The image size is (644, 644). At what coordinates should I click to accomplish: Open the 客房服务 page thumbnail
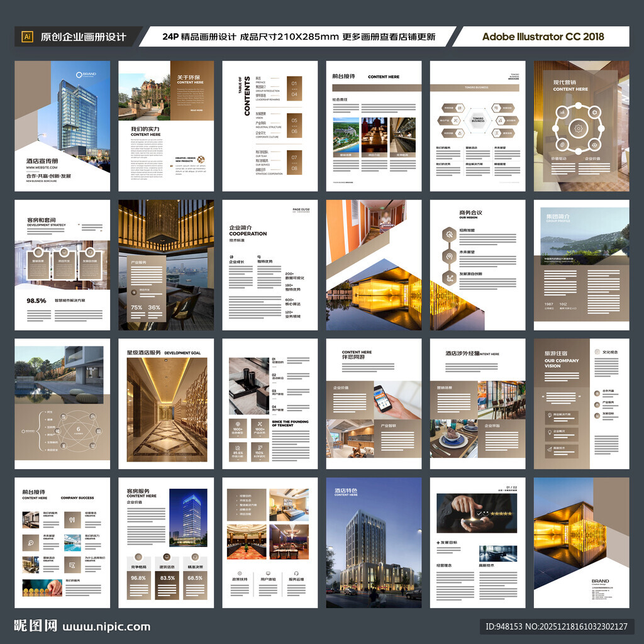click(x=166, y=543)
